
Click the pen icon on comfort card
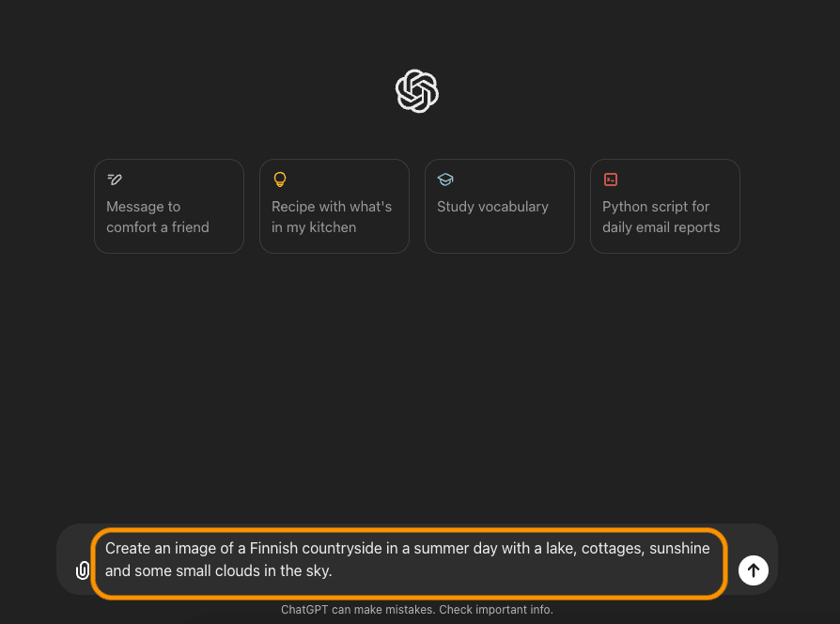(x=115, y=179)
